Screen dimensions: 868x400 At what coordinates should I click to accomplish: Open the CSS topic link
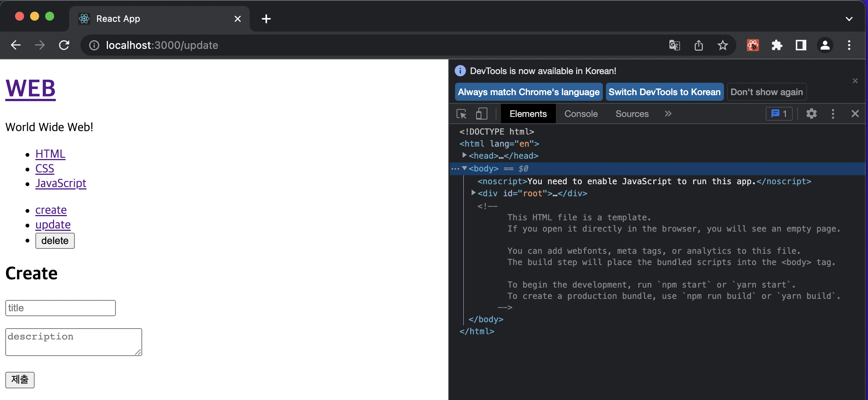45,168
